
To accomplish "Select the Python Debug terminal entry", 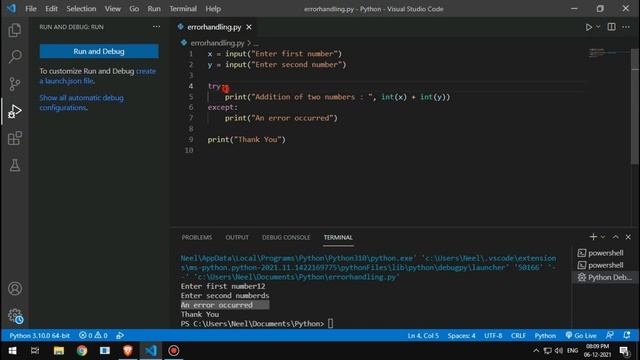I will tap(605, 278).
